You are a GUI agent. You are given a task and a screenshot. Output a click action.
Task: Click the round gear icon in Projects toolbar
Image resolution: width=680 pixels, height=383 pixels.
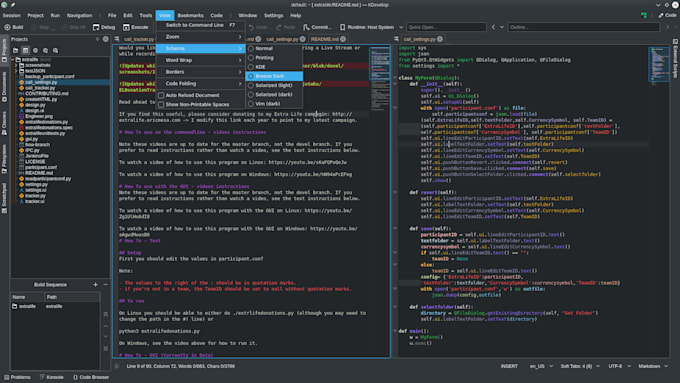click(x=36, y=50)
